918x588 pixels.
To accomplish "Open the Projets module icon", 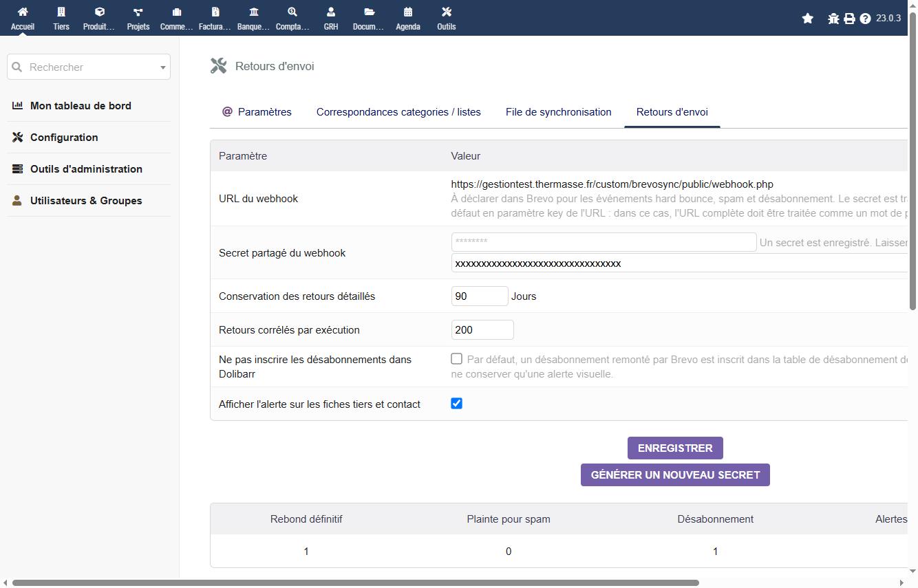I will coord(138,12).
